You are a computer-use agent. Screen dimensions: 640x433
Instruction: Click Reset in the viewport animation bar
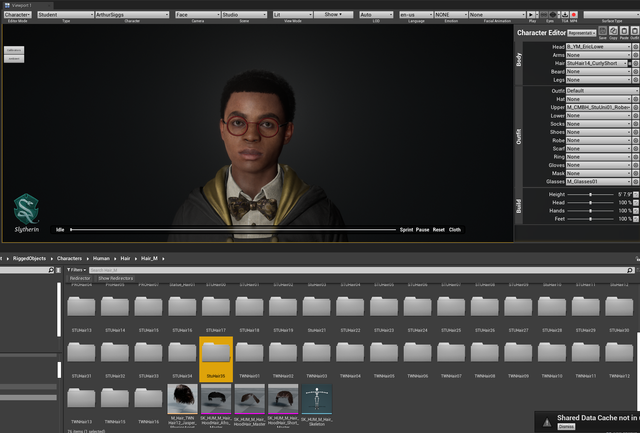(x=439, y=230)
